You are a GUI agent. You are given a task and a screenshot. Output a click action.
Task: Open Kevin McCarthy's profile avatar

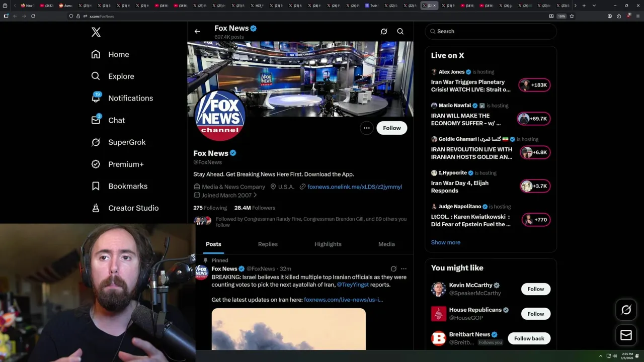coord(439,289)
